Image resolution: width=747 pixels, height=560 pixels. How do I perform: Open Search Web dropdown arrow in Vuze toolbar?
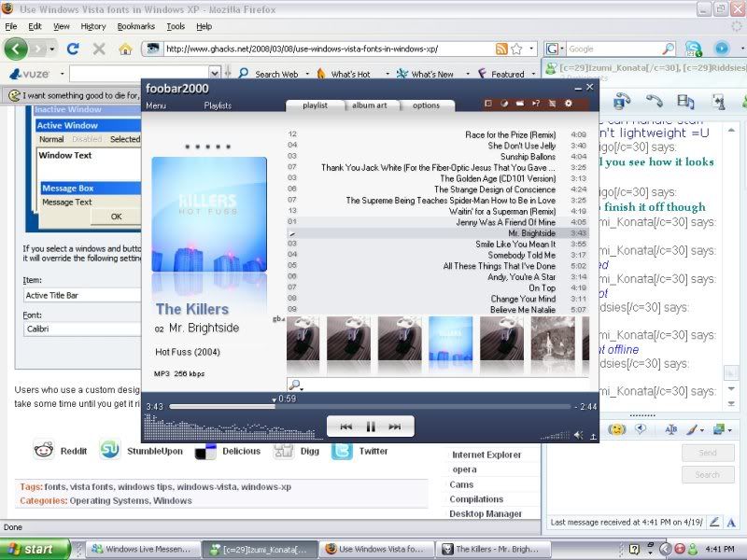(x=307, y=74)
